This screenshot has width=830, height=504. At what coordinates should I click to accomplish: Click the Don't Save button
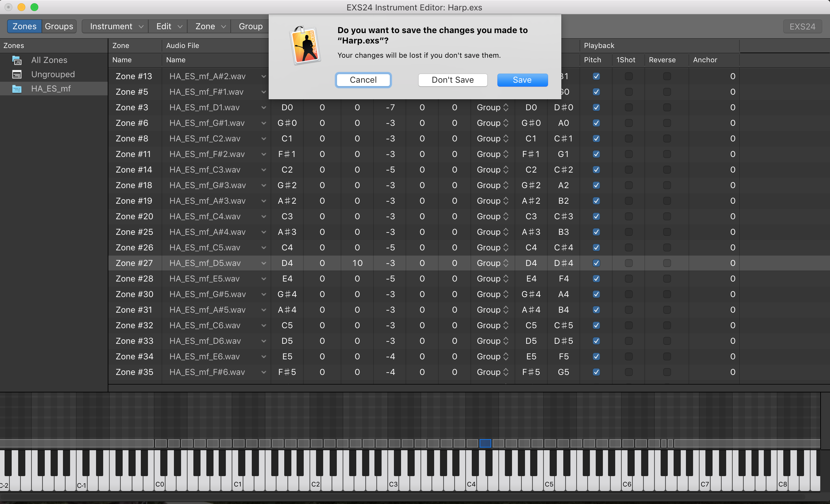(452, 80)
